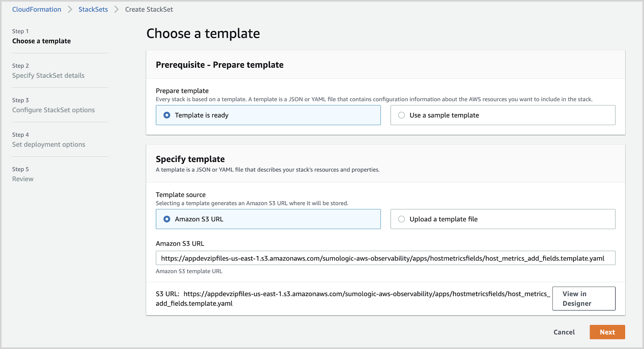Select 'Amazon S3 URL' as template source
The image size is (644, 349).
coord(167,219)
